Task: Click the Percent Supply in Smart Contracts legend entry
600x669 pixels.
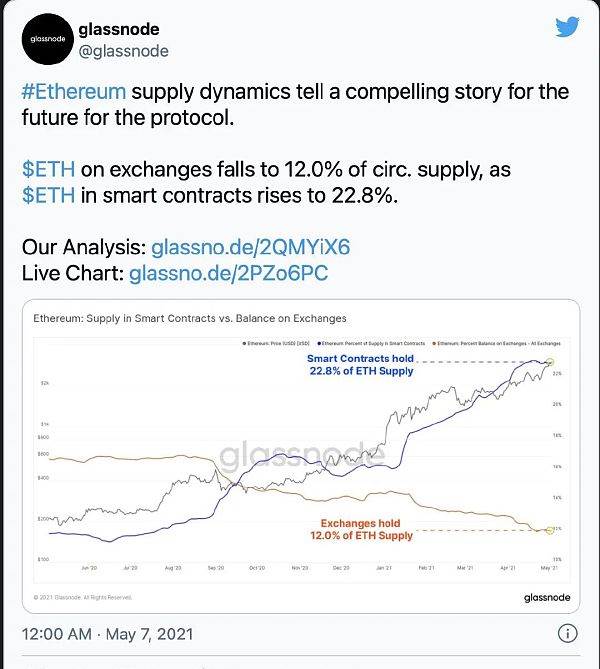Action: coord(371,343)
